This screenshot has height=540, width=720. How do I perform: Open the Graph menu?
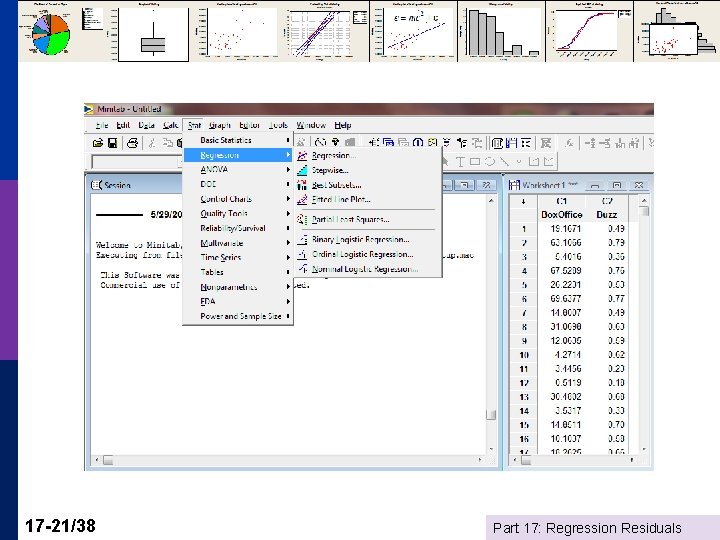pos(219,125)
